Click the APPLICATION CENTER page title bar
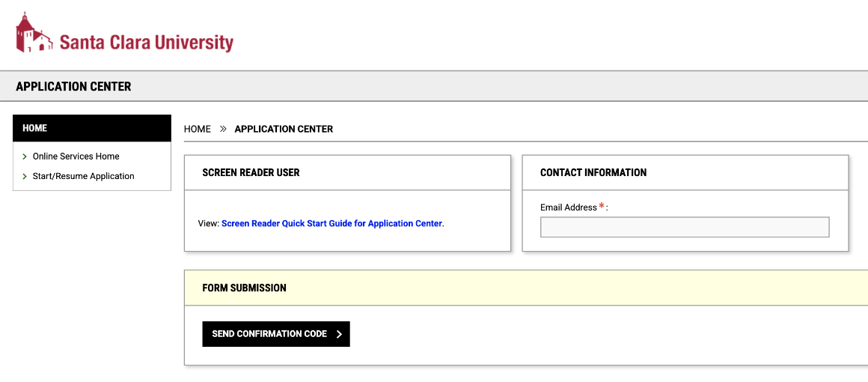This screenshot has height=382, width=868. [x=434, y=86]
